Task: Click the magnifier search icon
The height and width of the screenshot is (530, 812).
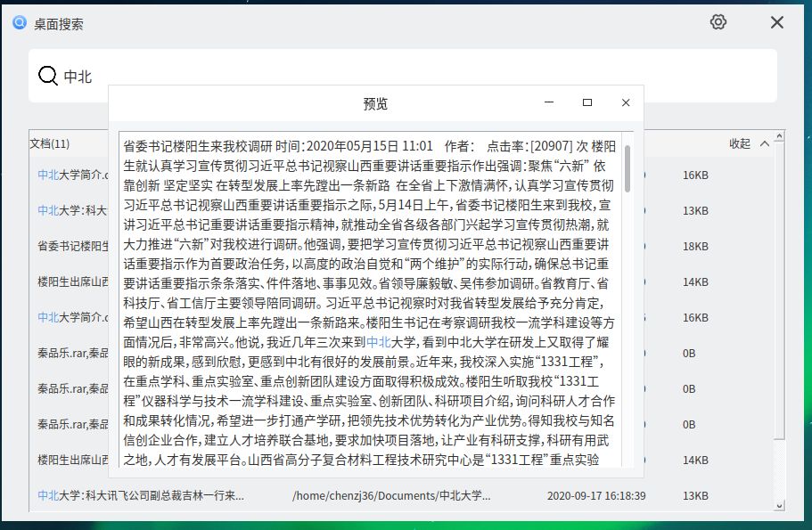Action: click(46, 77)
